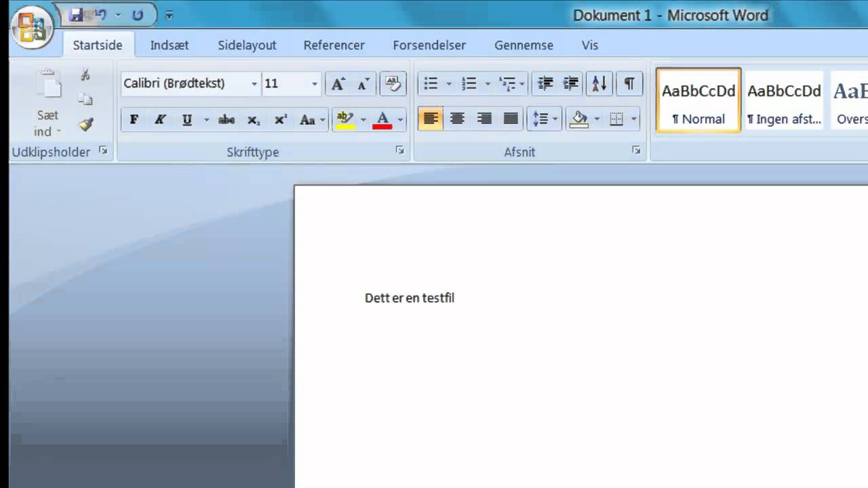868x488 pixels.
Task: Open the Afsnit dialog launcher
Action: [x=636, y=150]
